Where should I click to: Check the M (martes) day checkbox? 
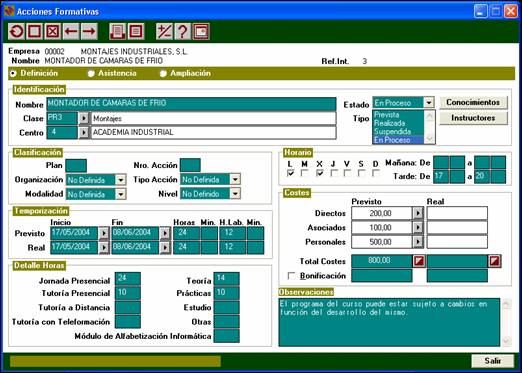[304, 173]
